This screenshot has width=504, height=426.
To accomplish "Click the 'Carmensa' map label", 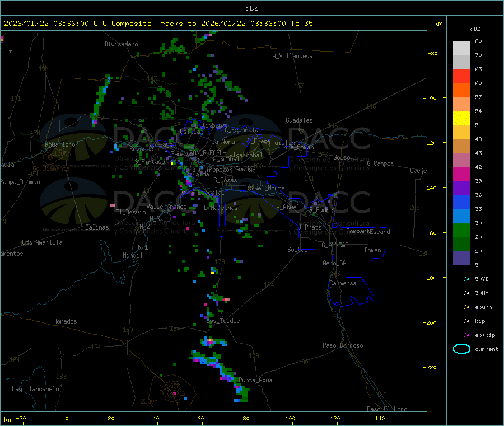I will (343, 284).
